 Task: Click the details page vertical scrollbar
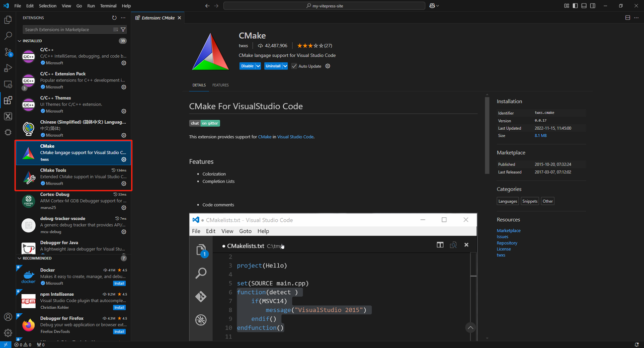[x=487, y=136]
